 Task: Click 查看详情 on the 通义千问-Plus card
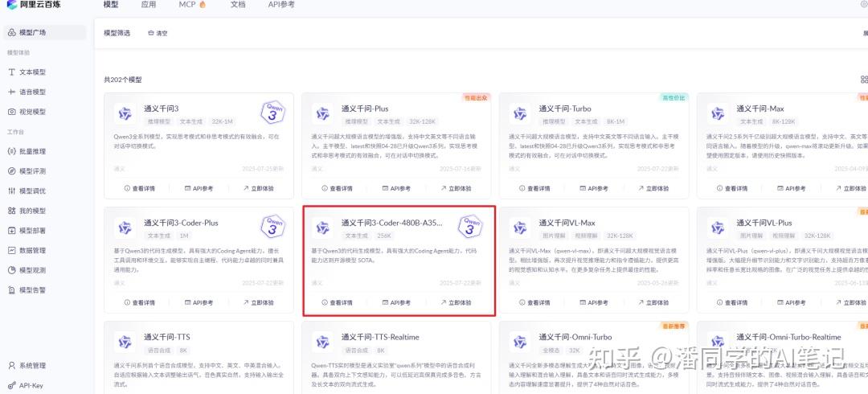pos(338,188)
